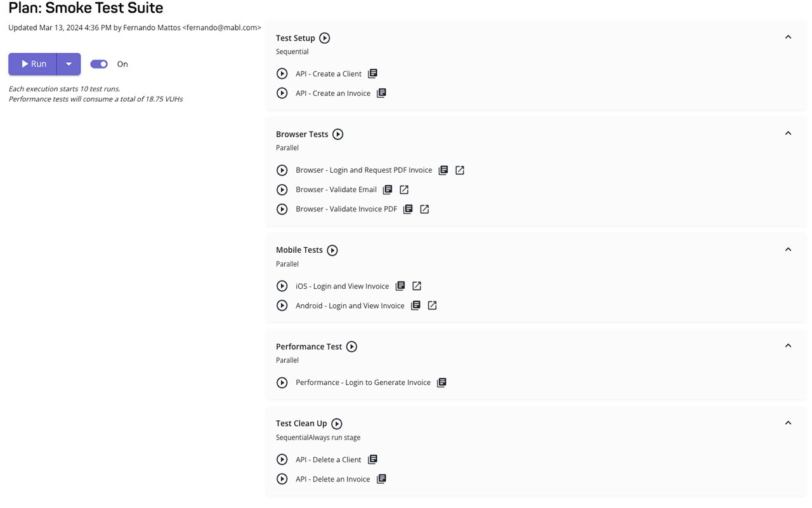Open Browser - Validate Invoice PDF in new tab

click(x=424, y=208)
